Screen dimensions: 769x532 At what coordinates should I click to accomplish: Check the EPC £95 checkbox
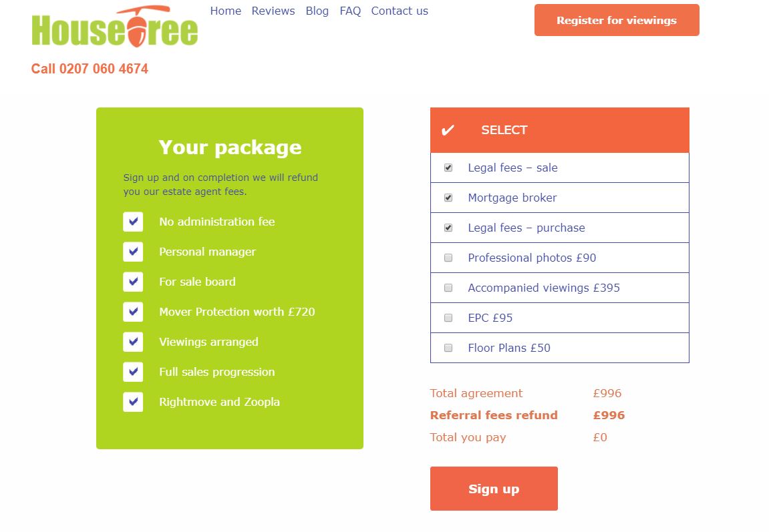(x=448, y=318)
